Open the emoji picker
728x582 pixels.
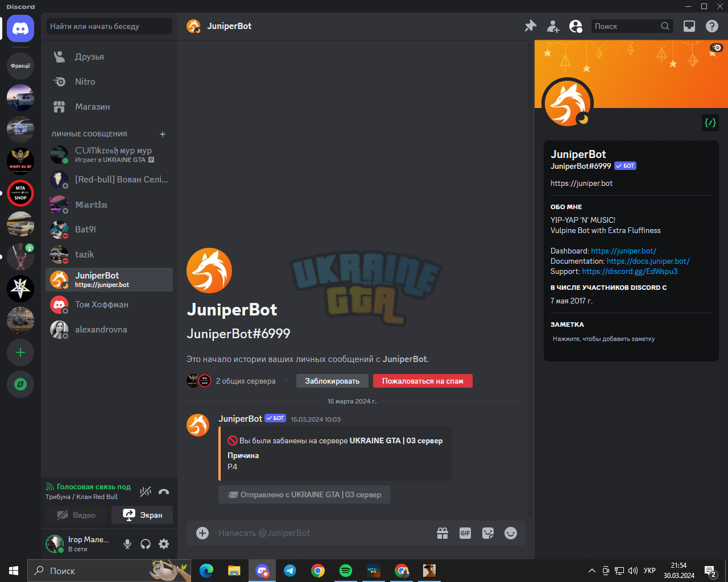pyautogui.click(x=511, y=533)
